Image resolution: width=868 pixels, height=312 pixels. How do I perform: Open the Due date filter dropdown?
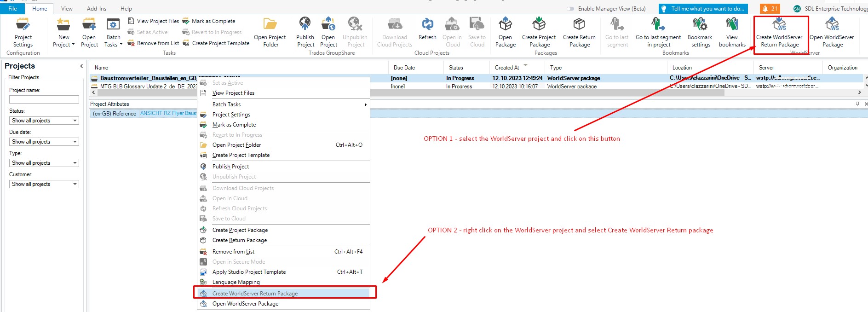click(44, 142)
